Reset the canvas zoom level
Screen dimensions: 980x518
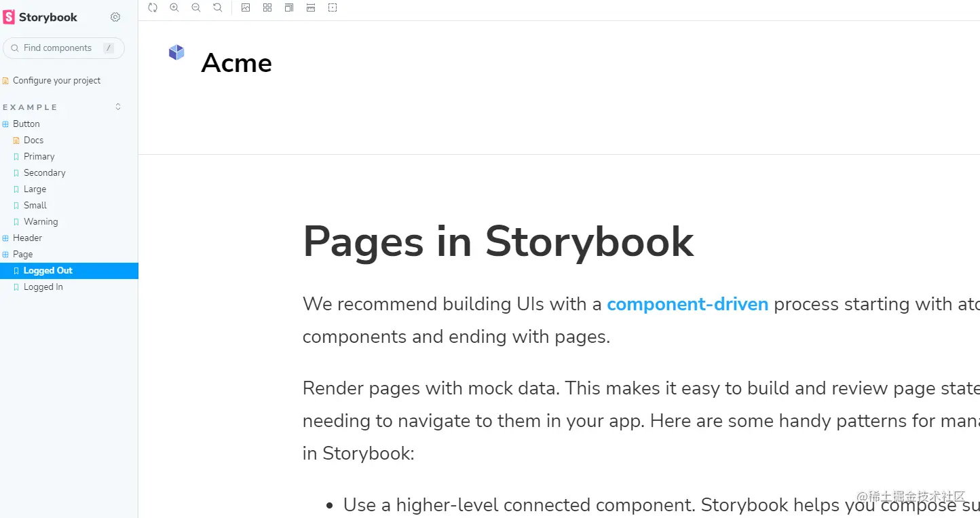click(x=218, y=7)
